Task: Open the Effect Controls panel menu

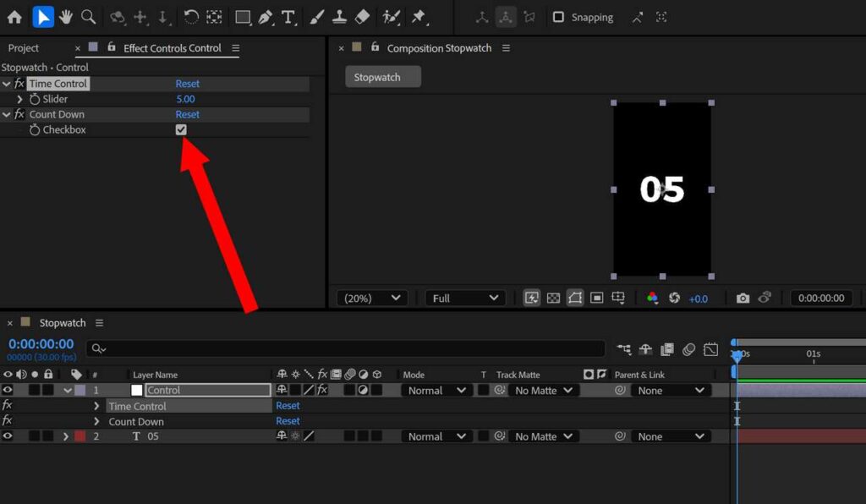Action: tap(236, 48)
